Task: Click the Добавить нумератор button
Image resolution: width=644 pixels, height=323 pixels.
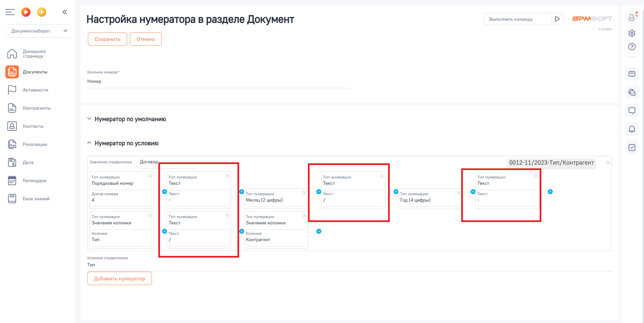Action: coord(119,278)
